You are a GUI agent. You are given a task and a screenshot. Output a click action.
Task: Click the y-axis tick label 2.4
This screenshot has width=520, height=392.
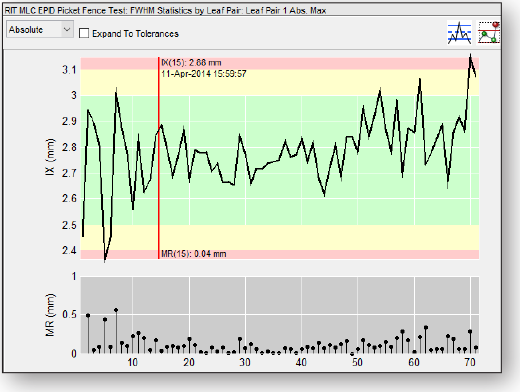click(69, 250)
